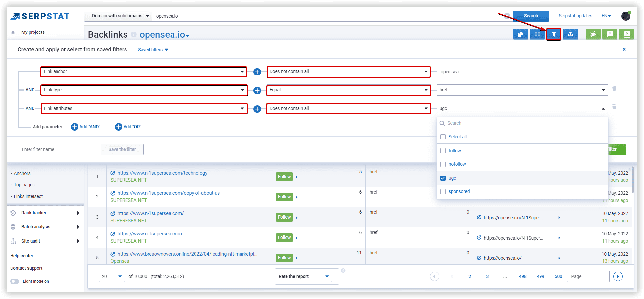Click the green feedback exclamation icon
Viewport: 644px width, 299px height.
point(610,34)
